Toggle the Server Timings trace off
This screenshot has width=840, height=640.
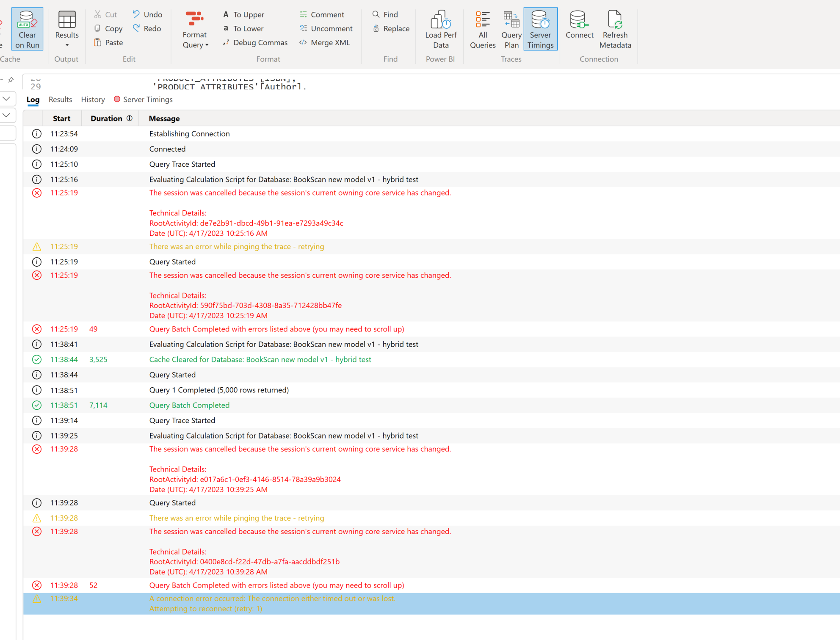541,28
